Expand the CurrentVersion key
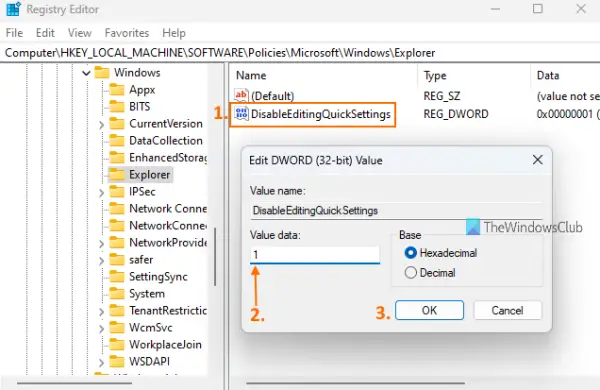600x390 pixels. pyautogui.click(x=101, y=124)
